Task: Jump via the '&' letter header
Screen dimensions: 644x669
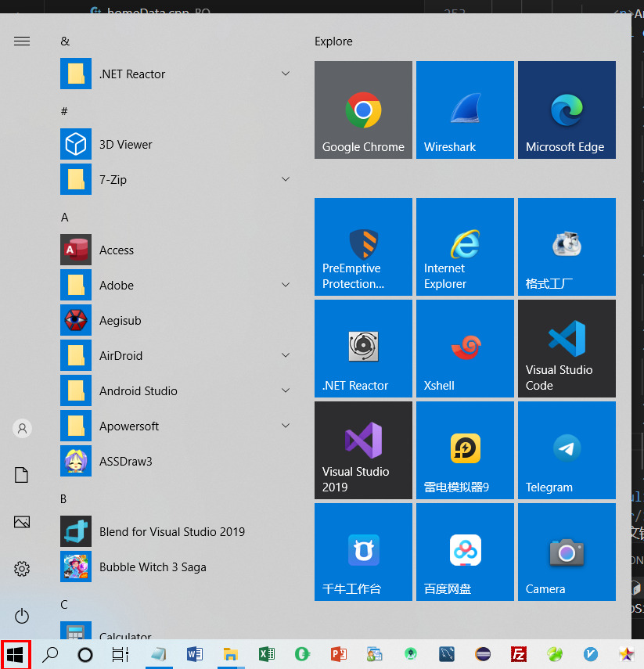Action: [65, 41]
